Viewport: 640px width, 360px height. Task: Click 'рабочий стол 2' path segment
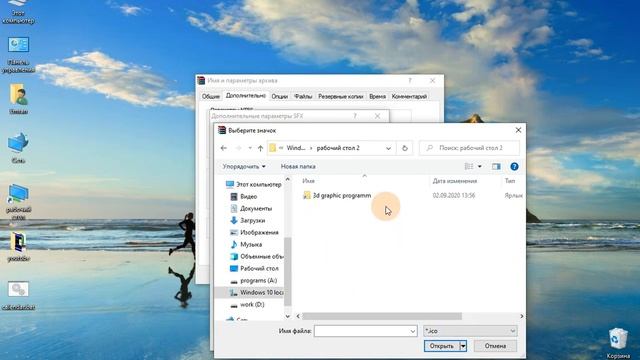pos(338,148)
